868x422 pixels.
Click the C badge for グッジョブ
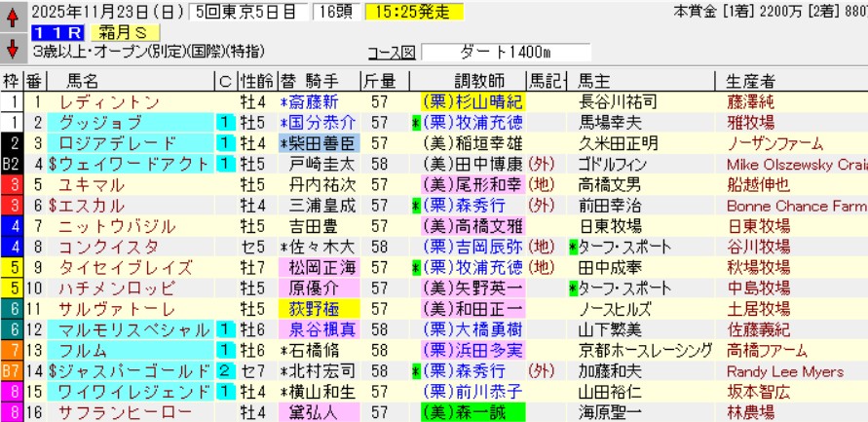click(x=223, y=123)
